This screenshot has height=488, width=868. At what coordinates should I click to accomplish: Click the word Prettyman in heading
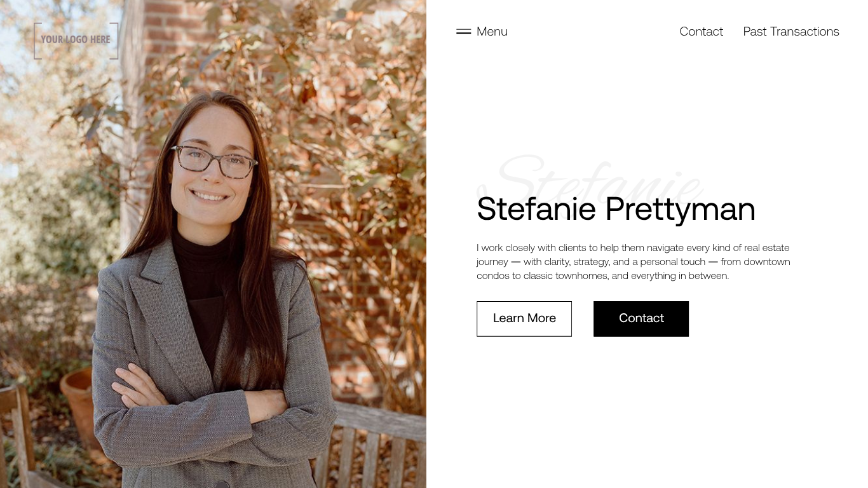[x=680, y=209]
